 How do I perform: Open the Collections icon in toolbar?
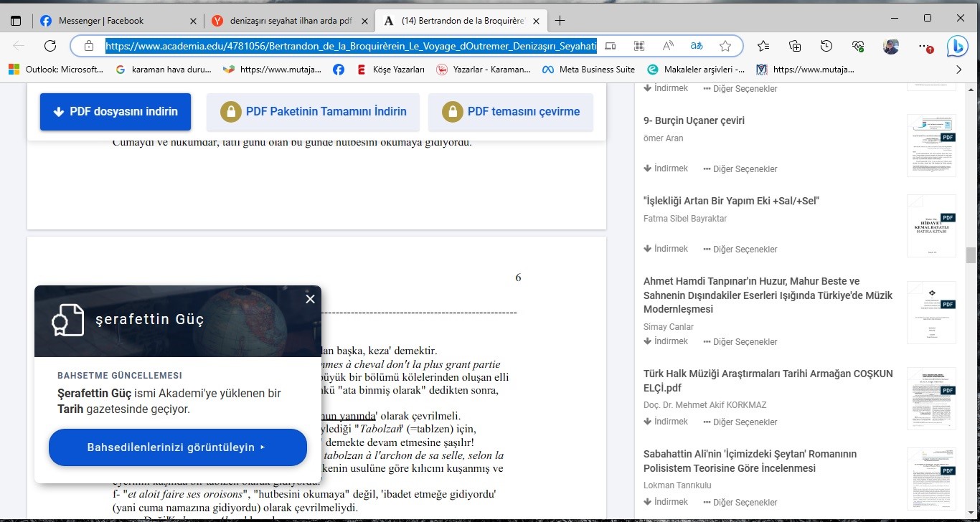795,46
